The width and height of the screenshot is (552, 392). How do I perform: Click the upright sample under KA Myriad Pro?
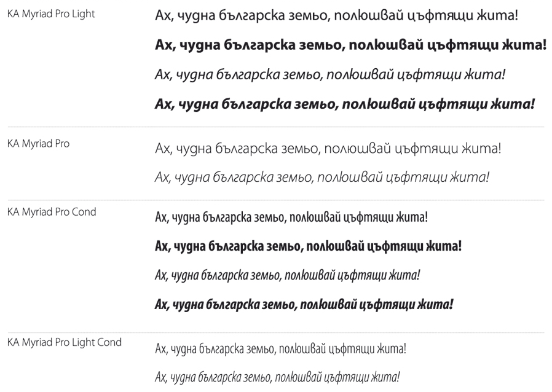tap(328, 149)
